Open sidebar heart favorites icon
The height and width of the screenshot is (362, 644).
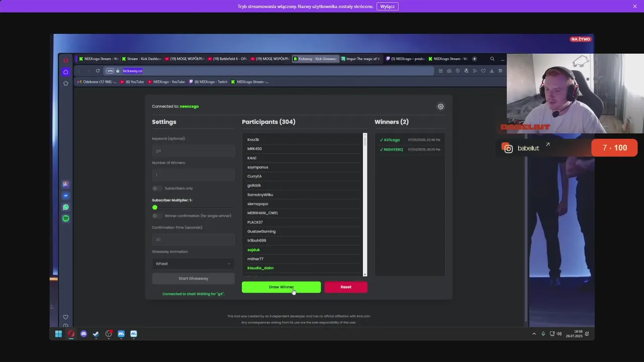[x=65, y=317]
